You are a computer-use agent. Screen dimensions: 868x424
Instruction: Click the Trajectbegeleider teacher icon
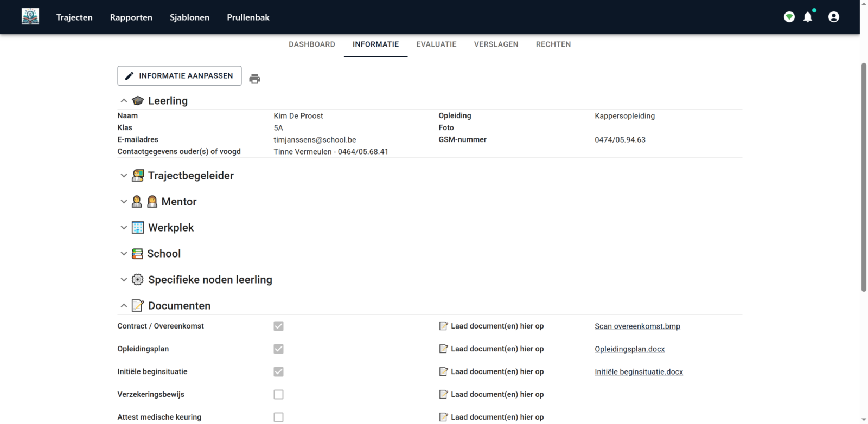pos(138,176)
